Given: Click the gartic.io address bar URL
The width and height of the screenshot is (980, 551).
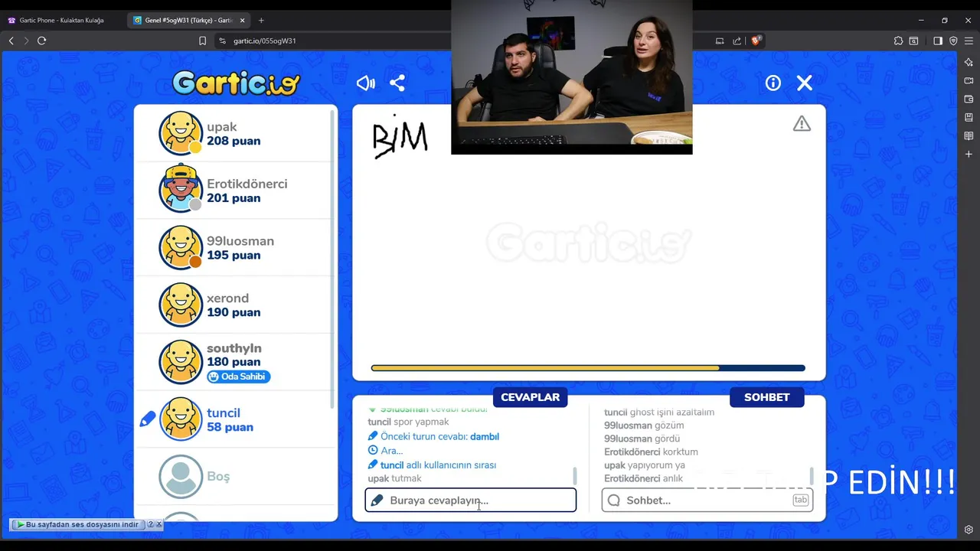Looking at the screenshot, I should (x=265, y=41).
